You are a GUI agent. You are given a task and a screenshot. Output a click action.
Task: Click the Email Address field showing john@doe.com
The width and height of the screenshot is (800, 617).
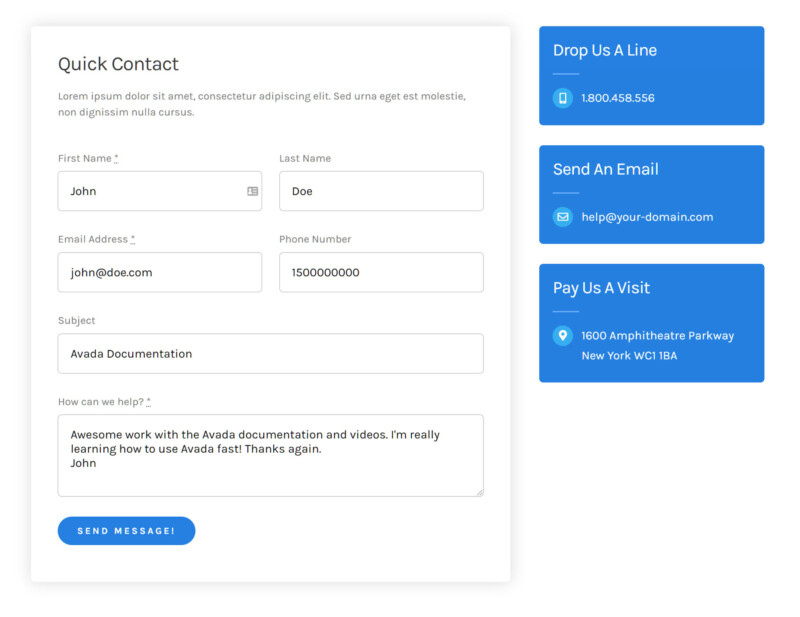click(x=160, y=272)
